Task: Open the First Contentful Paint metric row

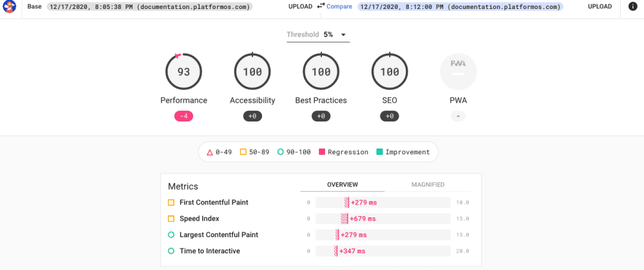Action: pyautogui.click(x=213, y=203)
